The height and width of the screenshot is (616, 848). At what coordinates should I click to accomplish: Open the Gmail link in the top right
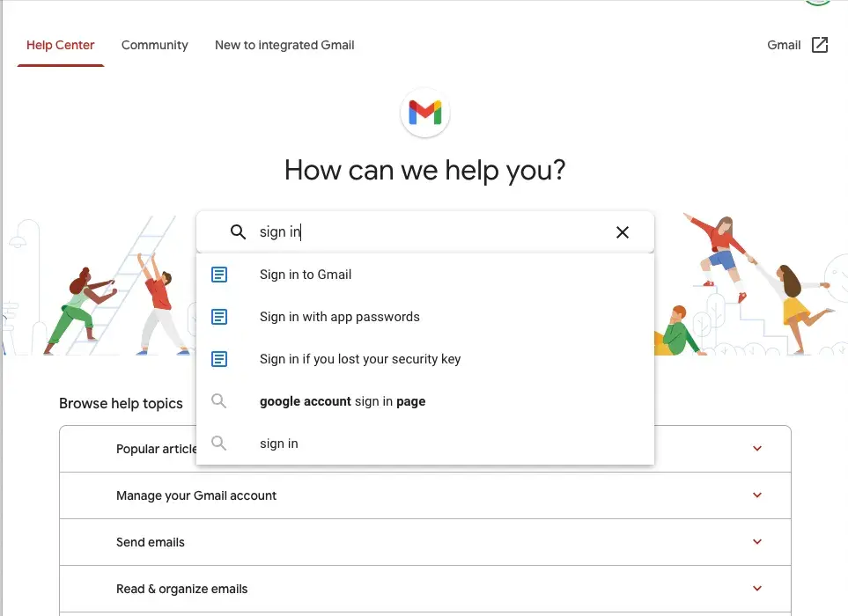[x=784, y=45]
